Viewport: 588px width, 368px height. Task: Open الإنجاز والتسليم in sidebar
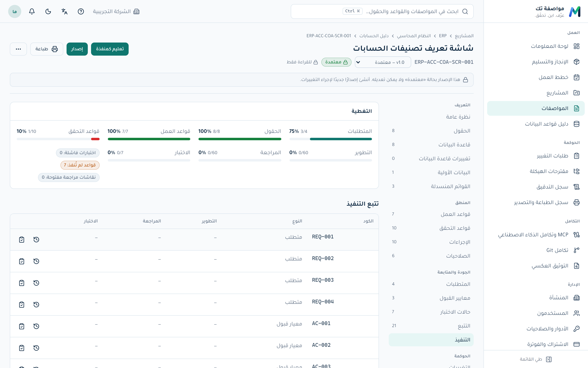click(x=536, y=62)
